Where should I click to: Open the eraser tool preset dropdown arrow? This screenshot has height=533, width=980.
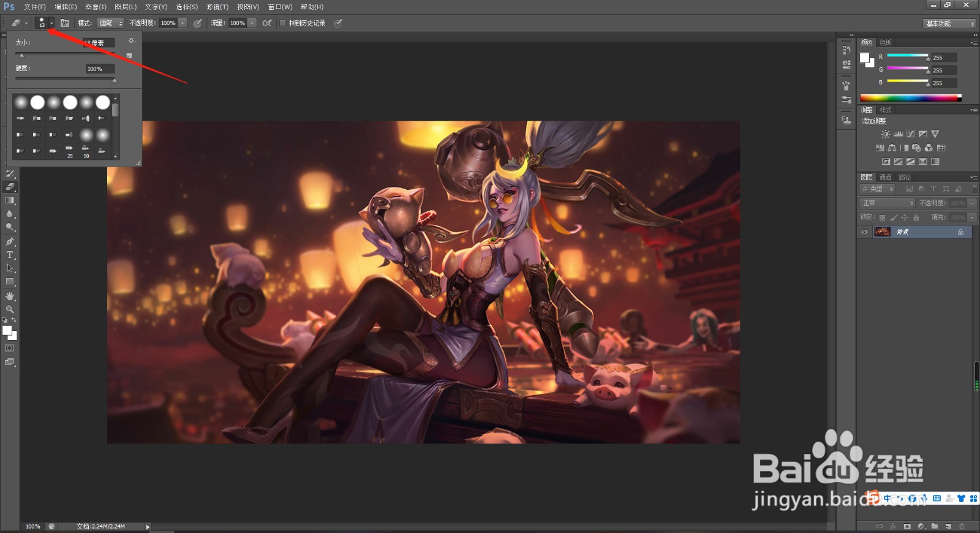[x=26, y=23]
